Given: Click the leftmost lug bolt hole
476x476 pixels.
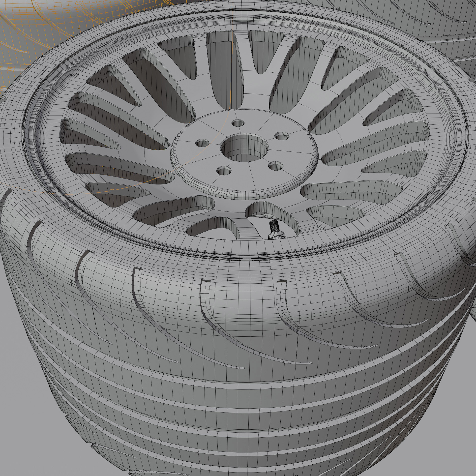Looking at the screenshot, I should (x=202, y=143).
